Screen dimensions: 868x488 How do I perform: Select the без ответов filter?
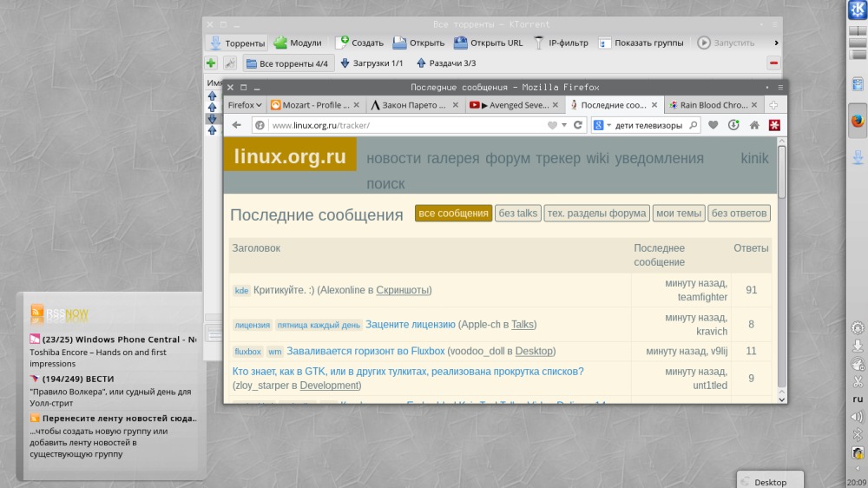[x=739, y=214]
